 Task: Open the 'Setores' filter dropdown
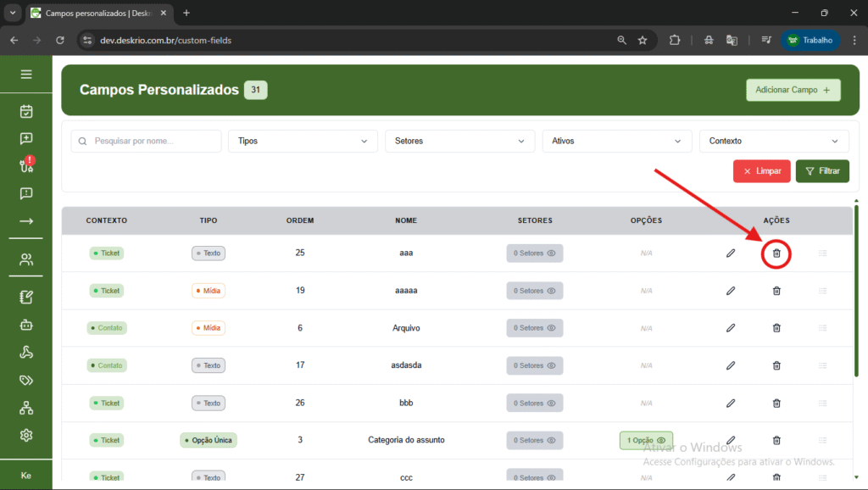coord(459,141)
